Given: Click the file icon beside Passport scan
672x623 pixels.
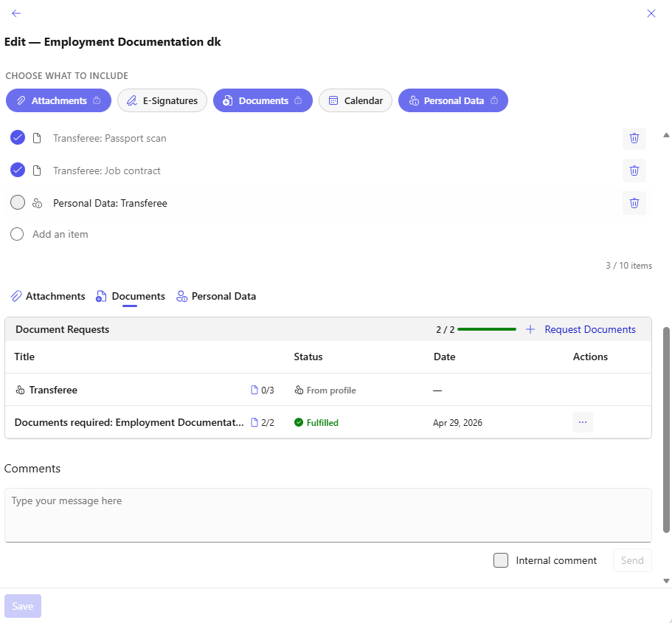Looking at the screenshot, I should tap(38, 138).
